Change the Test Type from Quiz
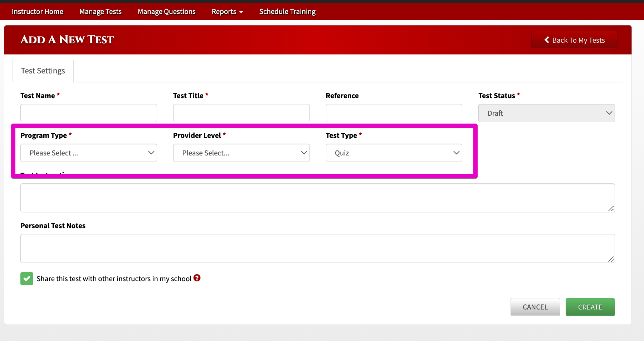The image size is (644, 341). click(x=394, y=153)
